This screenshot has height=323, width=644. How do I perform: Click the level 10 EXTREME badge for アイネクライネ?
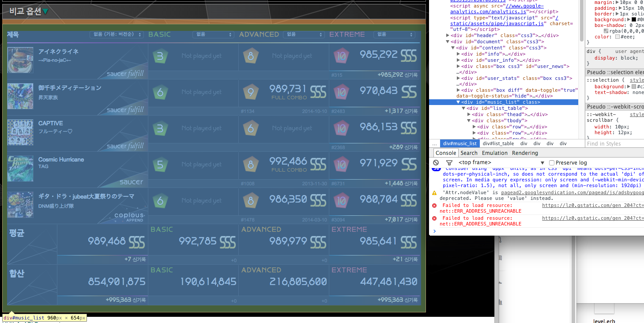341,56
